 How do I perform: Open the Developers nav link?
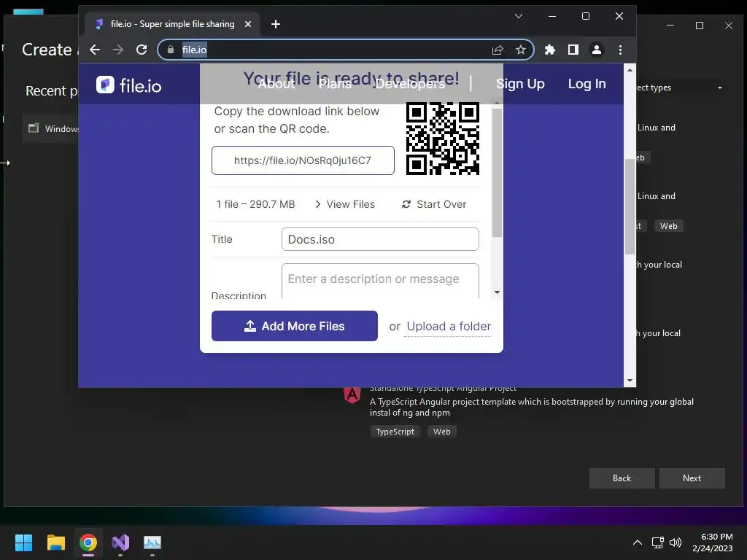410,84
